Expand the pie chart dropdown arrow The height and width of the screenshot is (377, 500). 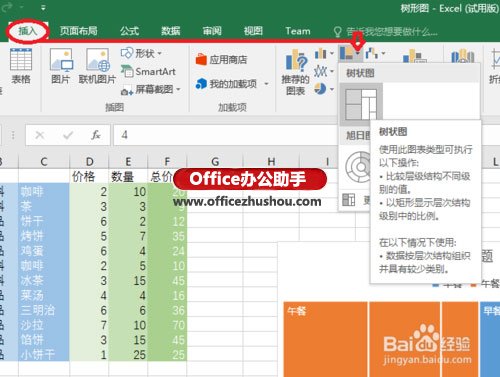pyautogui.click(x=332, y=89)
